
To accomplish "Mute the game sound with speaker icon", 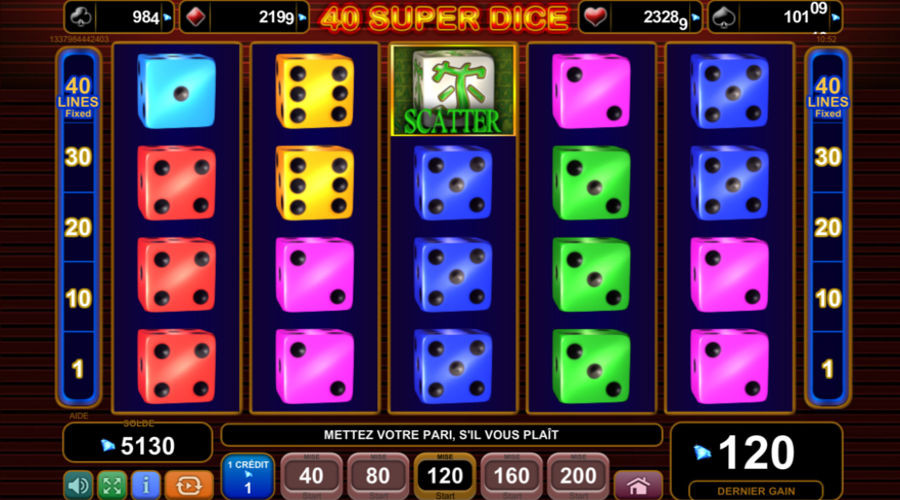I will tap(78, 486).
